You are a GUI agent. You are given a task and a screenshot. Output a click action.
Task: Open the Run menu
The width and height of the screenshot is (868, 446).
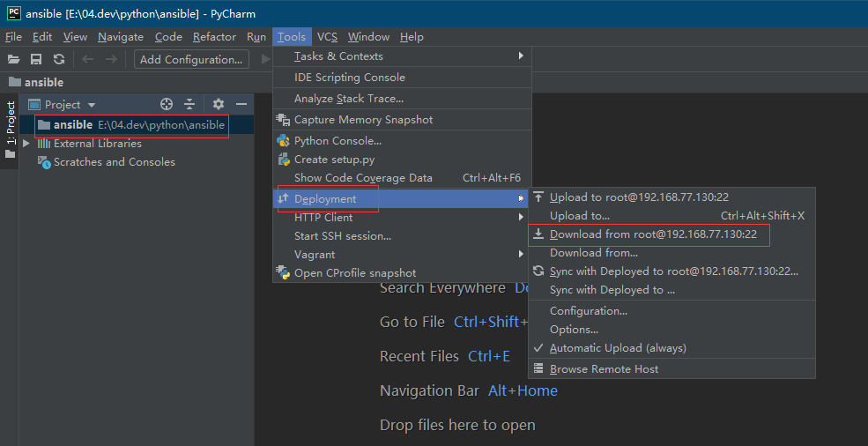click(x=256, y=37)
